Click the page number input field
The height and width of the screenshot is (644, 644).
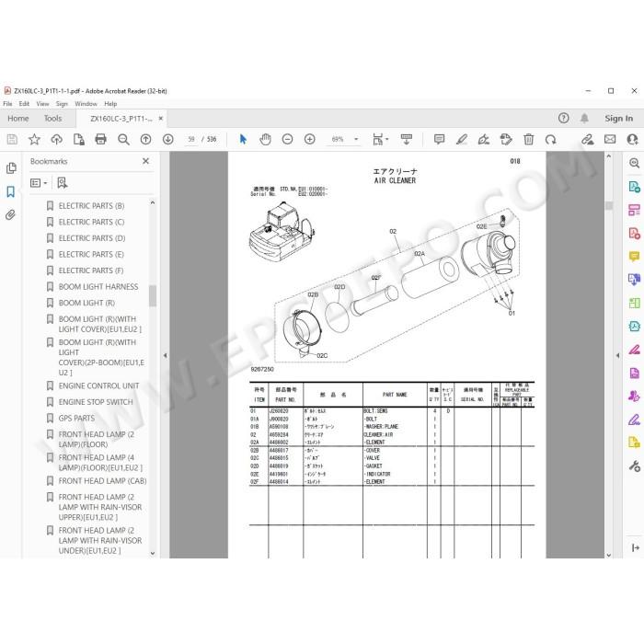click(191, 140)
